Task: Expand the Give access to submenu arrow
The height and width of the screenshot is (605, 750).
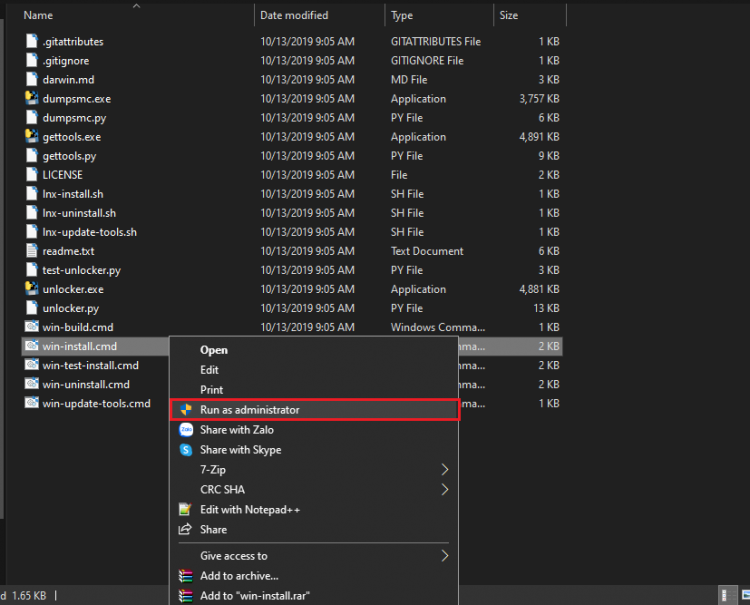Action: (x=445, y=555)
